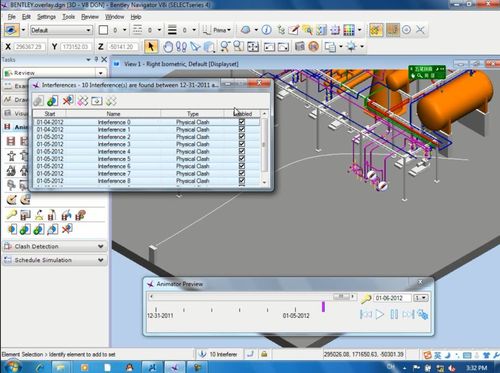Click the View Next icon
The image size is (500, 373).
(x=283, y=47)
